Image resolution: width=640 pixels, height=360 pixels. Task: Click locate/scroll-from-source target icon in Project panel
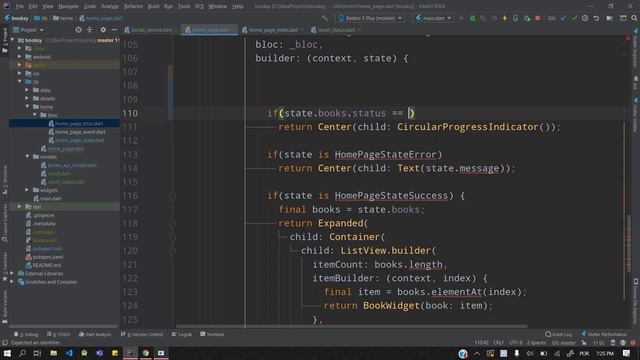coord(78,30)
